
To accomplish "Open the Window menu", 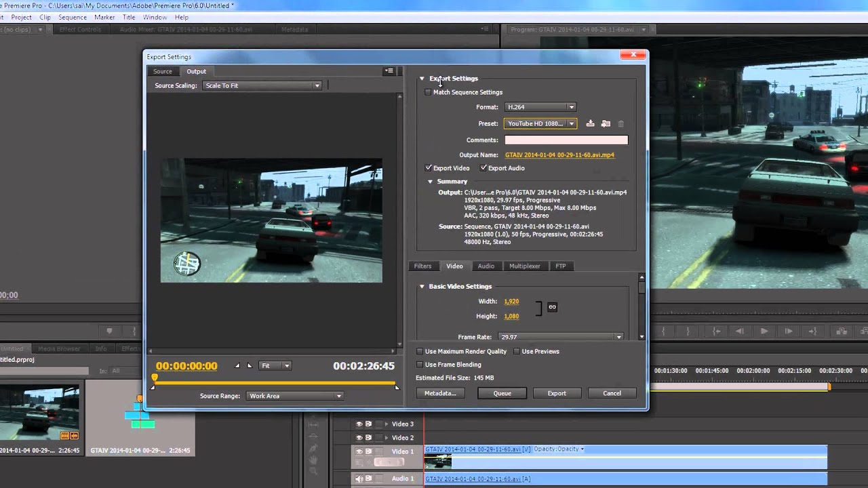I will [x=155, y=17].
